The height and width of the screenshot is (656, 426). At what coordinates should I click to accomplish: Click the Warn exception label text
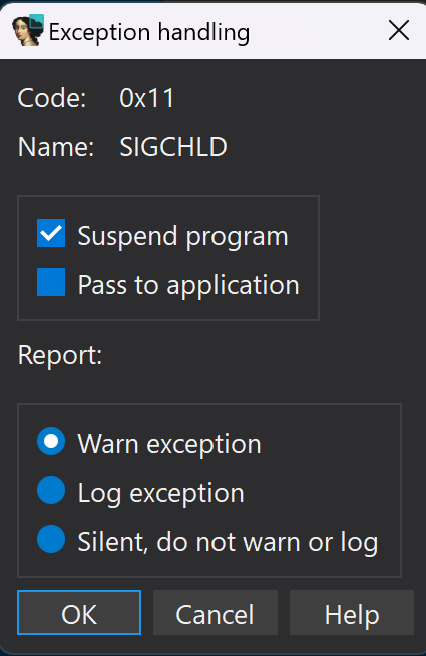tap(169, 443)
